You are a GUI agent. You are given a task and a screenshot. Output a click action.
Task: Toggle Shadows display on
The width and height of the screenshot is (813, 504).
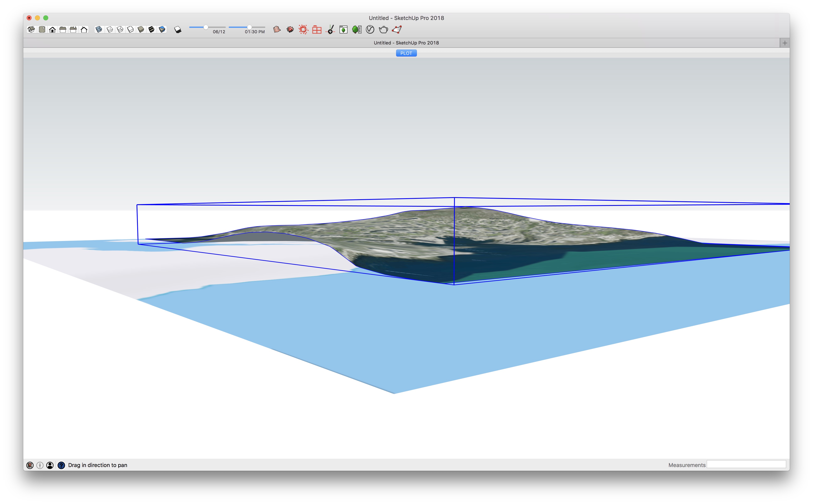coord(178,30)
